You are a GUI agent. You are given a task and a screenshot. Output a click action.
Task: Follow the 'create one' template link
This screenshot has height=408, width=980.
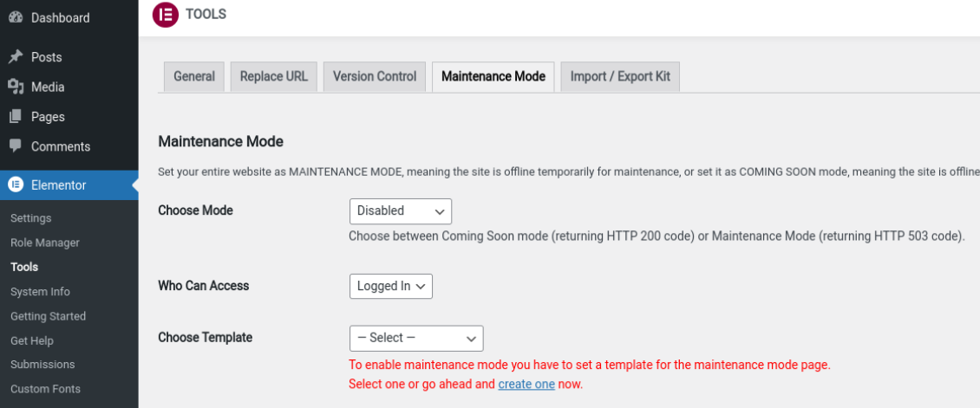point(526,384)
